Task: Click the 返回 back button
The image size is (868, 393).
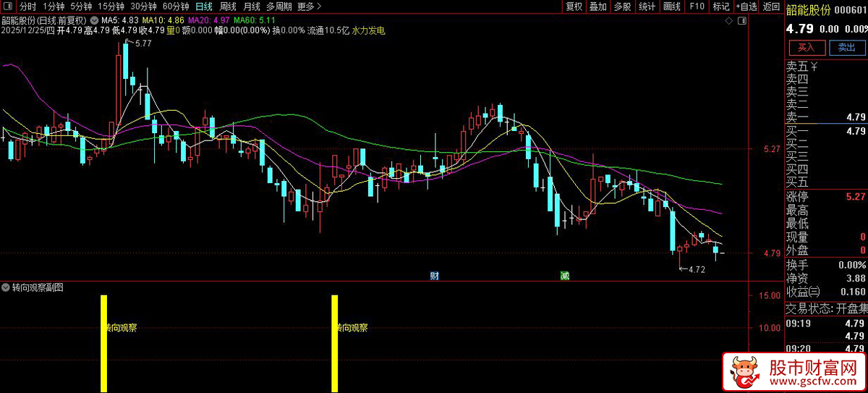Action: coord(772,7)
